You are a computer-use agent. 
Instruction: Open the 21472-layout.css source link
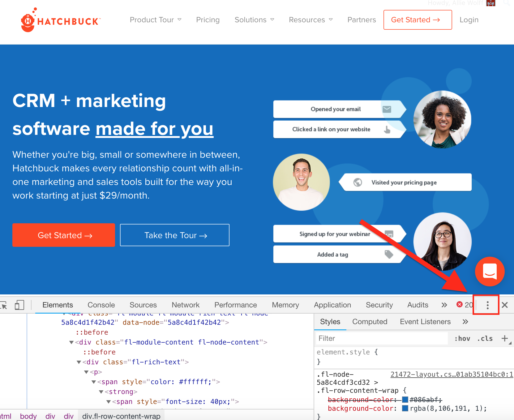pyautogui.click(x=452, y=374)
